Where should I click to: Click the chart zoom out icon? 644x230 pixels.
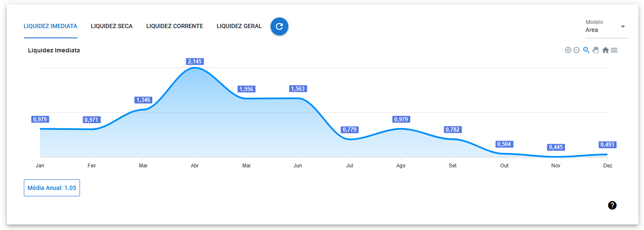(x=576, y=50)
